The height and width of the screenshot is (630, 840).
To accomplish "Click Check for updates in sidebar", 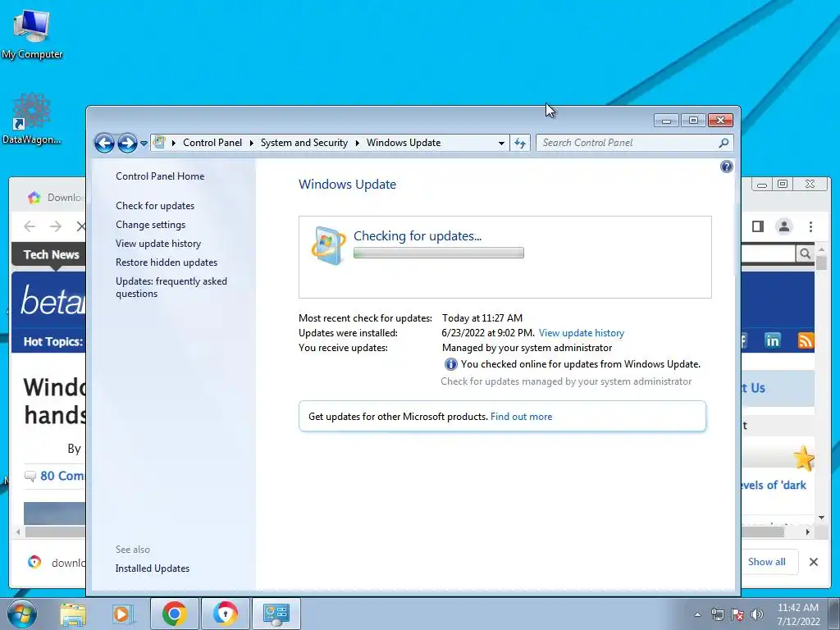I will click(155, 206).
